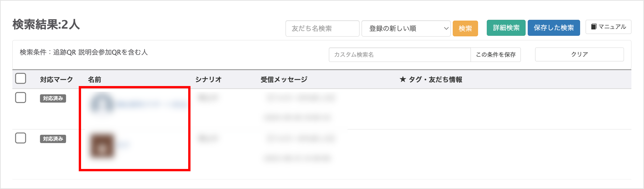Click first row's 対応済み badge
The height and width of the screenshot is (189, 644).
[53, 98]
